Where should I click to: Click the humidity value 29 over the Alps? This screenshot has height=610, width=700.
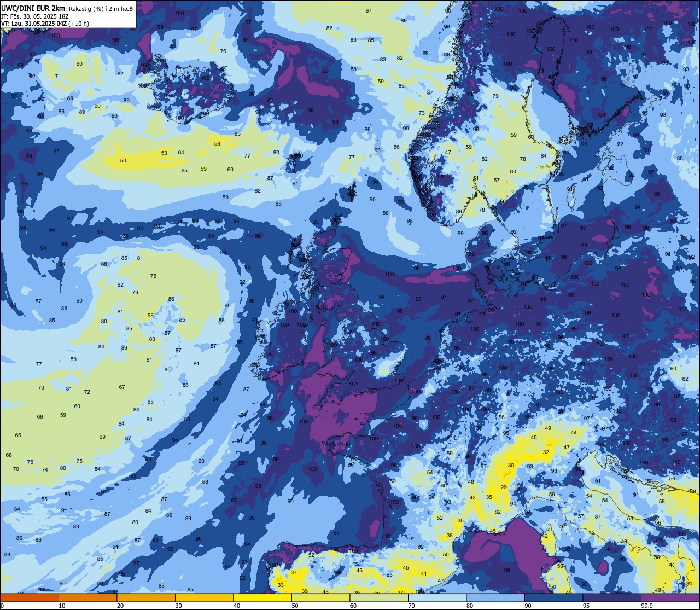[504, 487]
